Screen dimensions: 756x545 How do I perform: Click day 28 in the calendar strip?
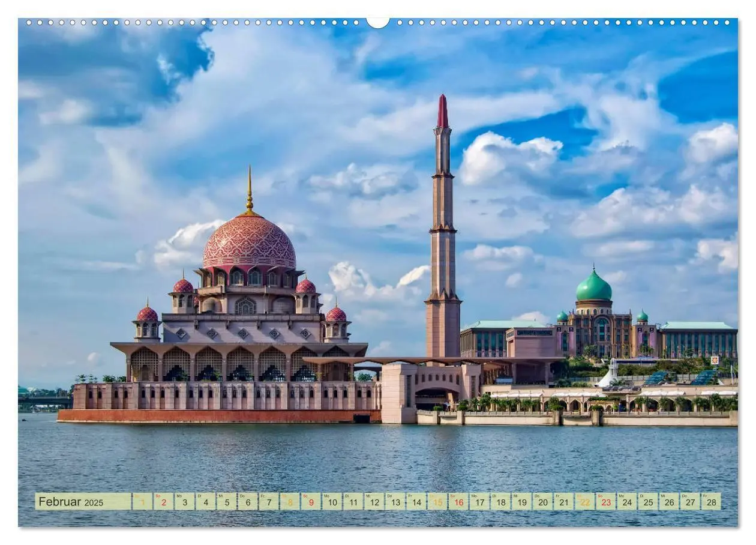coord(711,501)
